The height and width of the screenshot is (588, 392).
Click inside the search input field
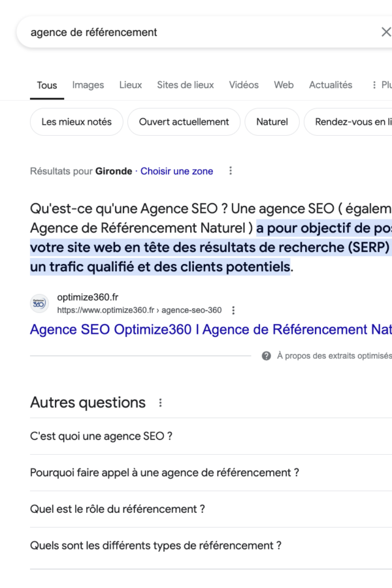(196, 32)
